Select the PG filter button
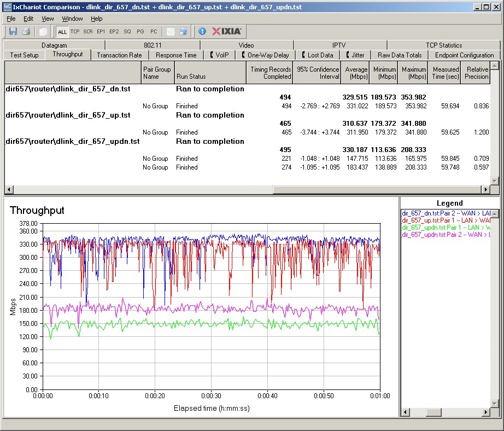The width and height of the screenshot is (504, 431). (140, 32)
